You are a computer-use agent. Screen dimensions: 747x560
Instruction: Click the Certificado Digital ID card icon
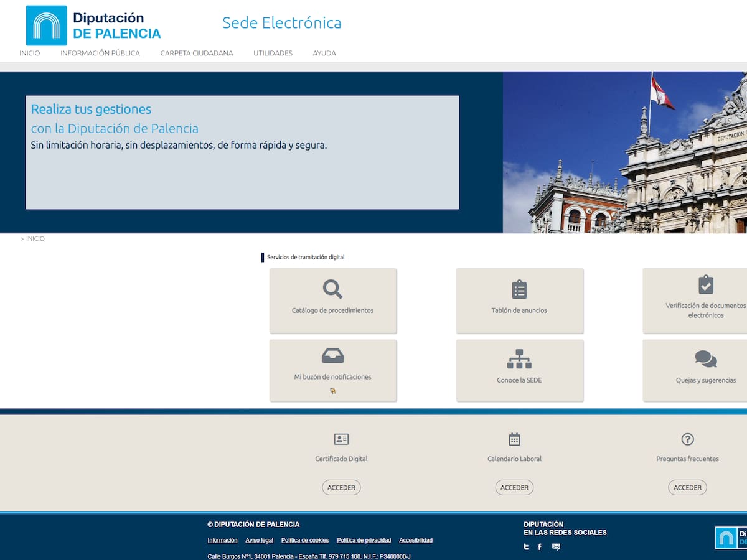pos(341,439)
